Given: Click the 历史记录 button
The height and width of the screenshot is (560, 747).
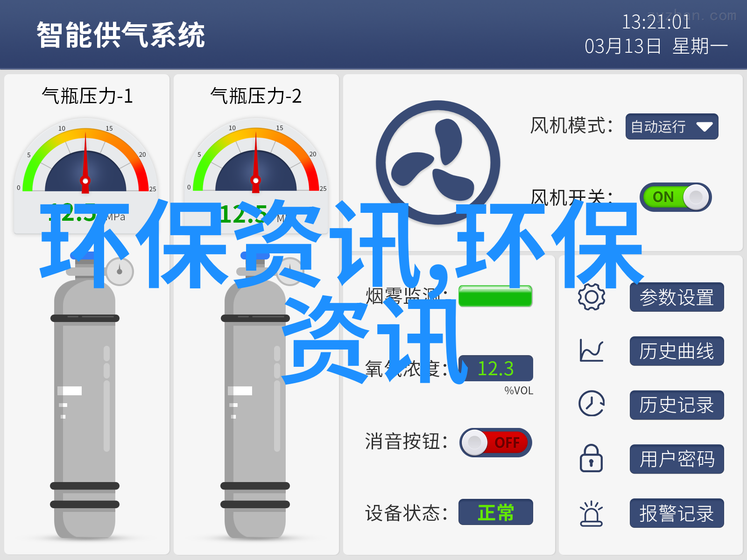Looking at the screenshot, I should (x=677, y=405).
